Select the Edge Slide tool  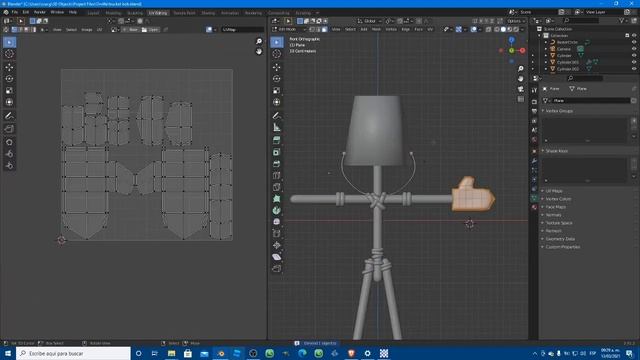(277, 233)
